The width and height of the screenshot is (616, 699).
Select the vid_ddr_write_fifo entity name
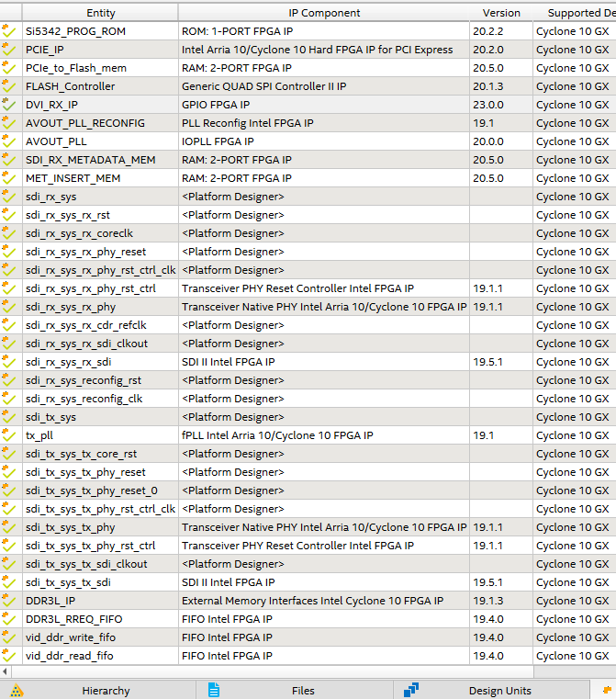pyautogui.click(x=71, y=637)
